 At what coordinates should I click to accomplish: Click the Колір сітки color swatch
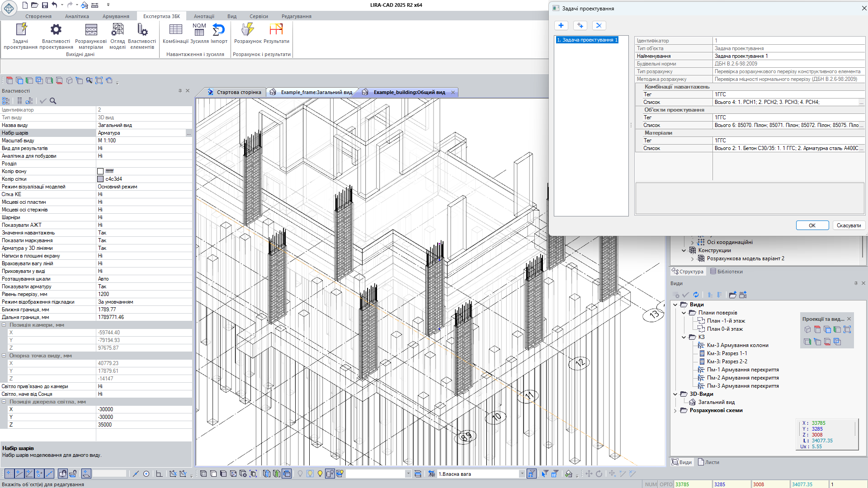pos(100,179)
